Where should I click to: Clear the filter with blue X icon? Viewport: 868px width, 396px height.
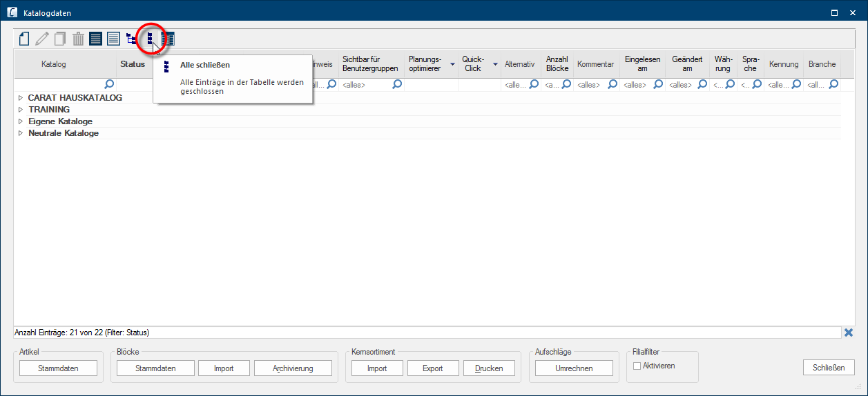(x=849, y=333)
